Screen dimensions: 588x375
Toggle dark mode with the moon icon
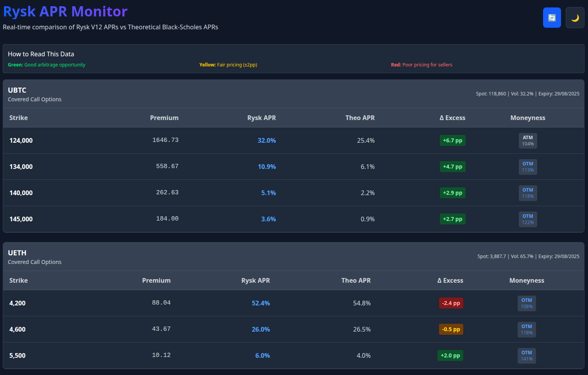point(575,18)
